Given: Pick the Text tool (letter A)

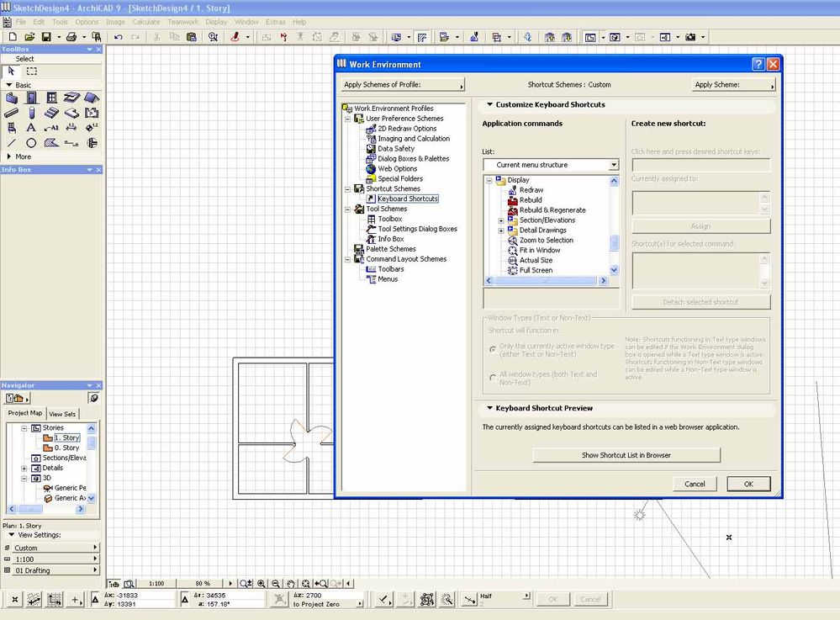Looking at the screenshot, I should [32, 128].
